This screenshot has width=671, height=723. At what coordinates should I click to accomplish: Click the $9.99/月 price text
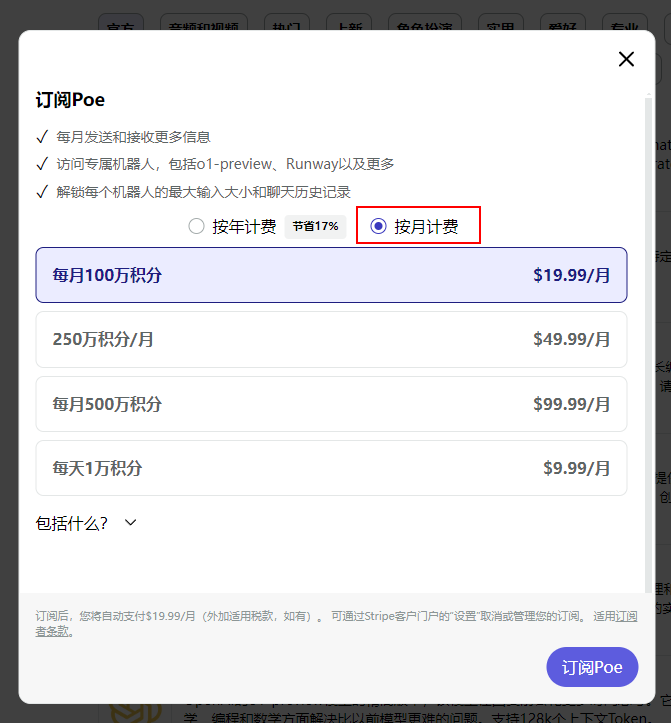point(576,468)
